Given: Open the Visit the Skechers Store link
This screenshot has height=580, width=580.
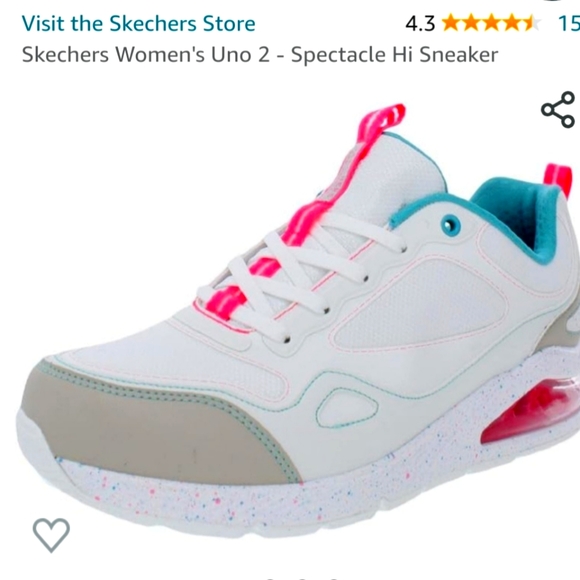Looking at the screenshot, I should 138,24.
